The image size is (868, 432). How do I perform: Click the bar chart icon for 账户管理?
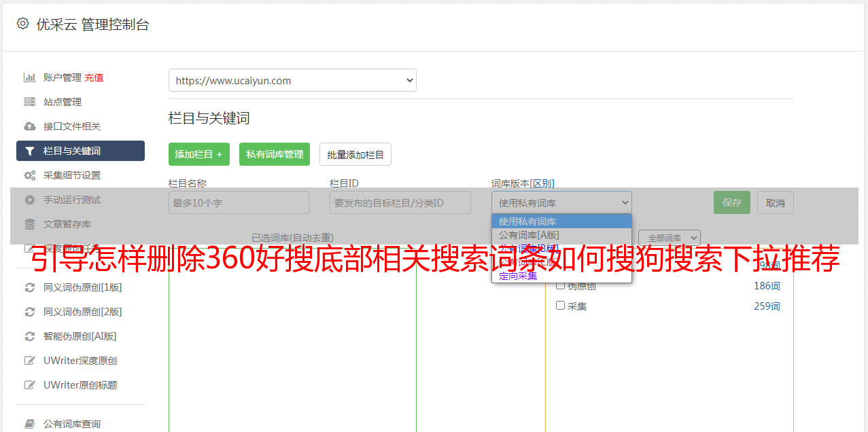click(x=30, y=77)
